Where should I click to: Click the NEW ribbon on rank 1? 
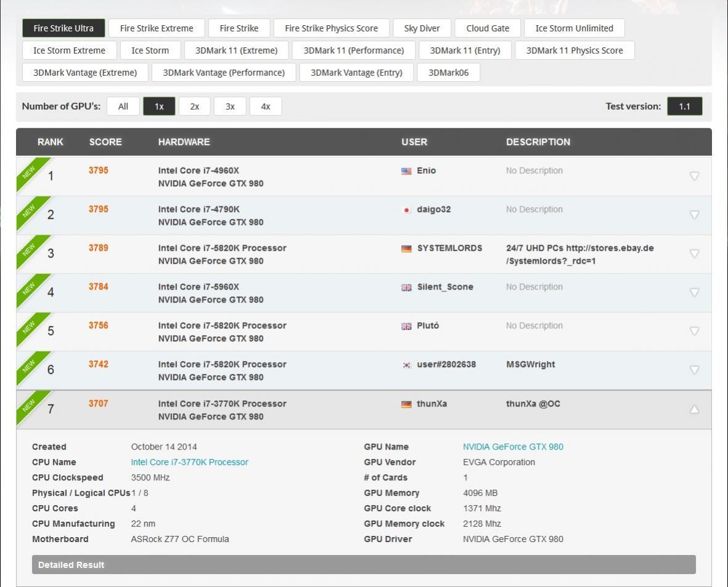(30, 172)
